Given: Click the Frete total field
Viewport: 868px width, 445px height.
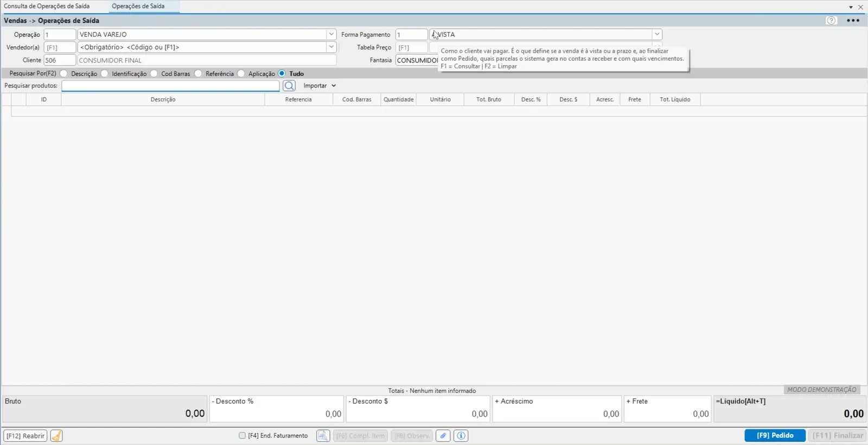Looking at the screenshot, I should coord(667,409).
